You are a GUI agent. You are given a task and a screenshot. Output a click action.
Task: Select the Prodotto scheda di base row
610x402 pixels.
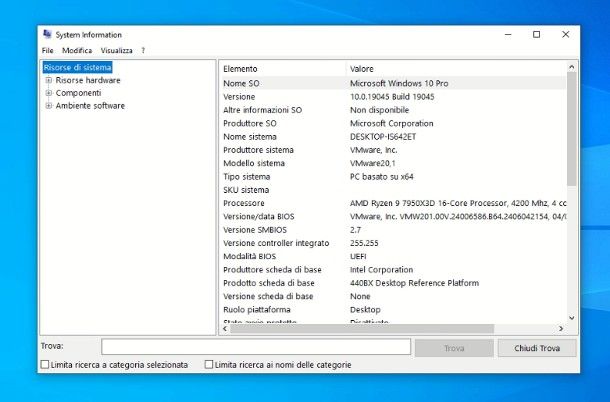point(393,283)
